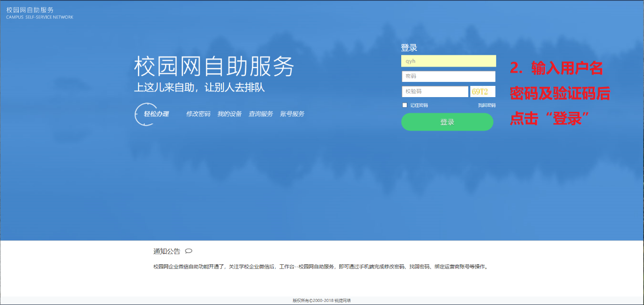Screen dimensions: 644x305
Task: Click the 通知公告 heading
Action: point(167,251)
